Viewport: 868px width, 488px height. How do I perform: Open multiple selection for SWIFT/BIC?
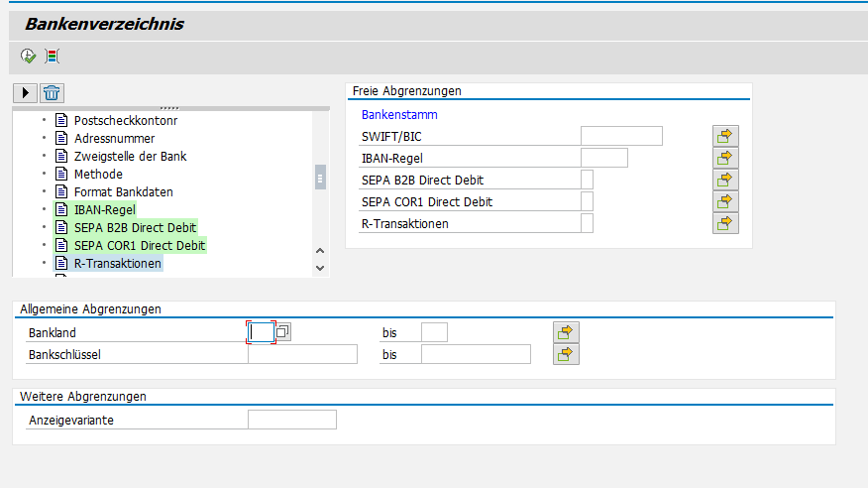click(x=725, y=136)
